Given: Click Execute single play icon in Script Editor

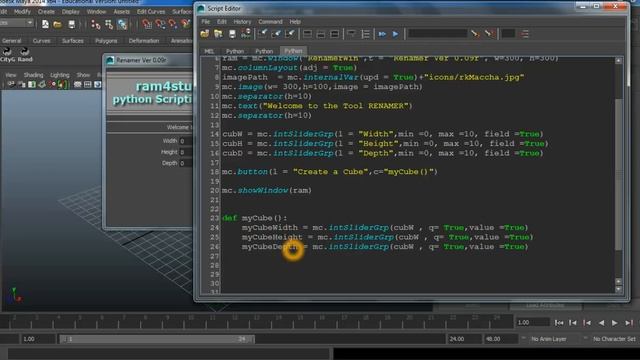Looking at the screenshot, I should pos(396,34).
